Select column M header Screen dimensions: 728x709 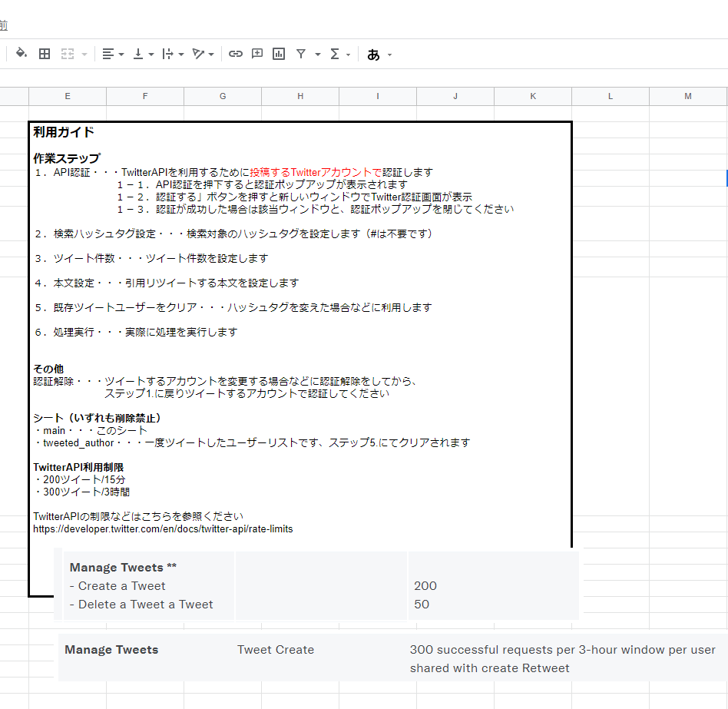pos(688,96)
